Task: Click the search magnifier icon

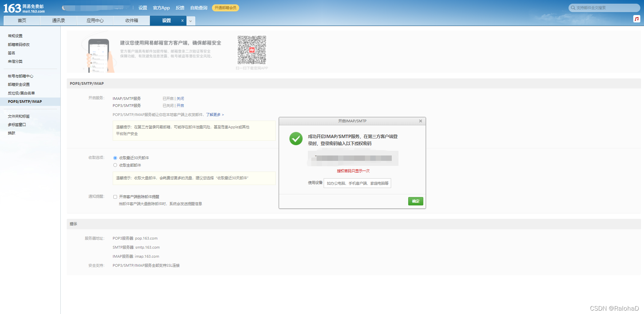Action: pos(573,8)
